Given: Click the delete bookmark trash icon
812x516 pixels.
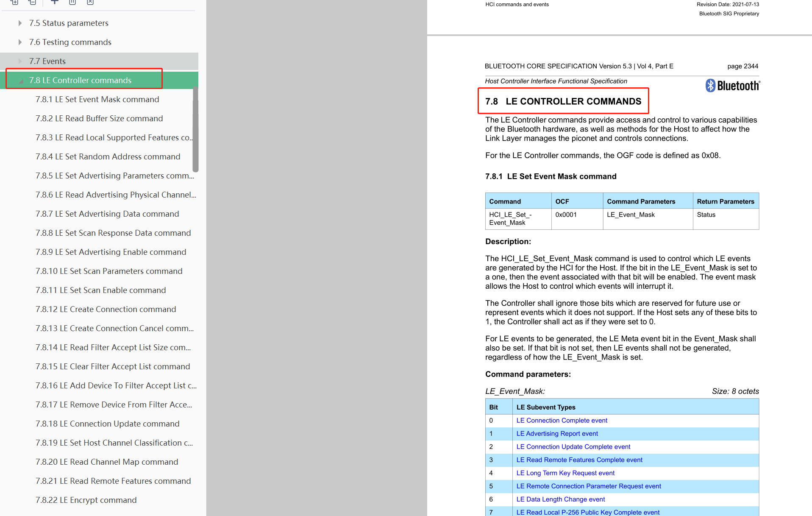Looking at the screenshot, I should pos(72,2).
